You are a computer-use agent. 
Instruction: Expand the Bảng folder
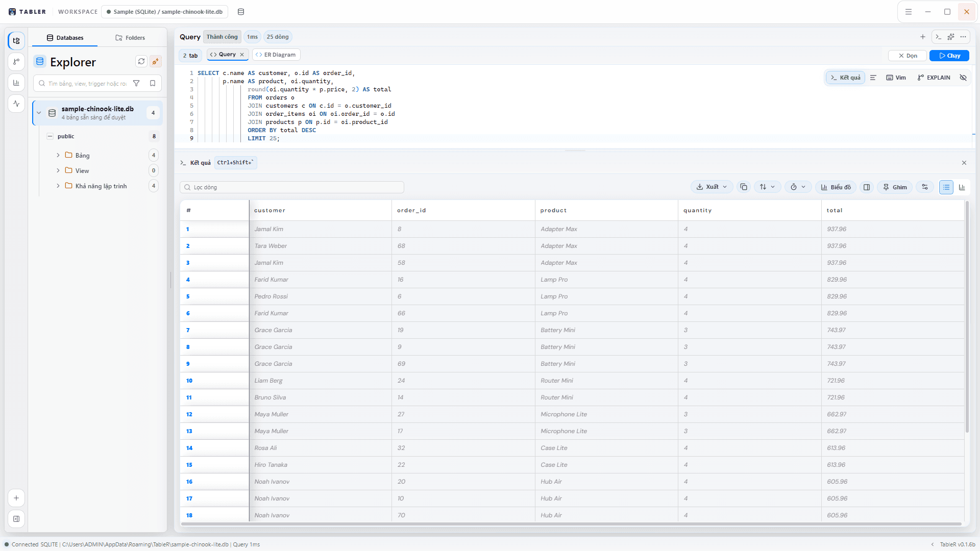click(x=58, y=155)
